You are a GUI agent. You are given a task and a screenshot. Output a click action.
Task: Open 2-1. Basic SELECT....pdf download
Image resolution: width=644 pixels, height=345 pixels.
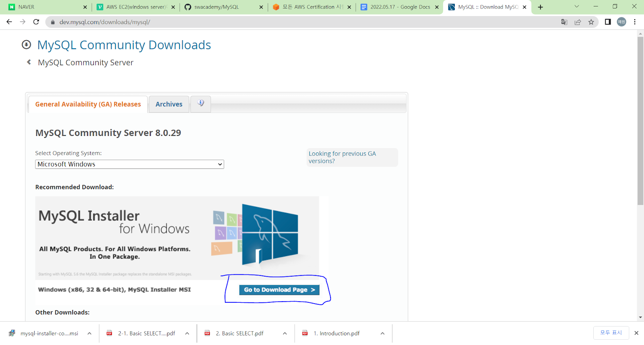[142, 333]
